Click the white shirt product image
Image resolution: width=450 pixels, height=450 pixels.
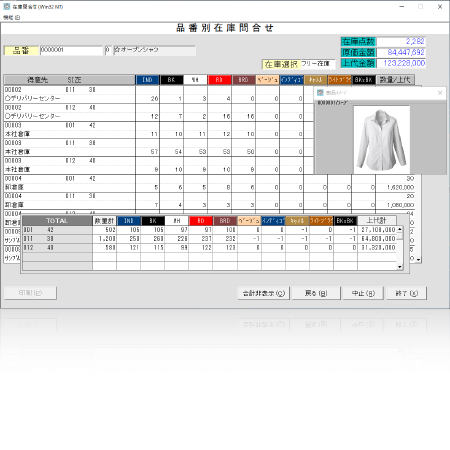point(381,140)
